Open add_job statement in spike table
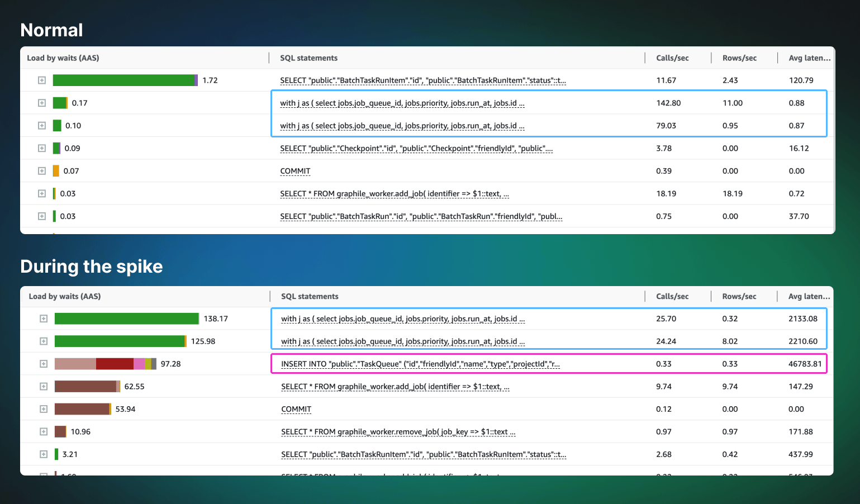The width and height of the screenshot is (860, 504). click(395, 387)
